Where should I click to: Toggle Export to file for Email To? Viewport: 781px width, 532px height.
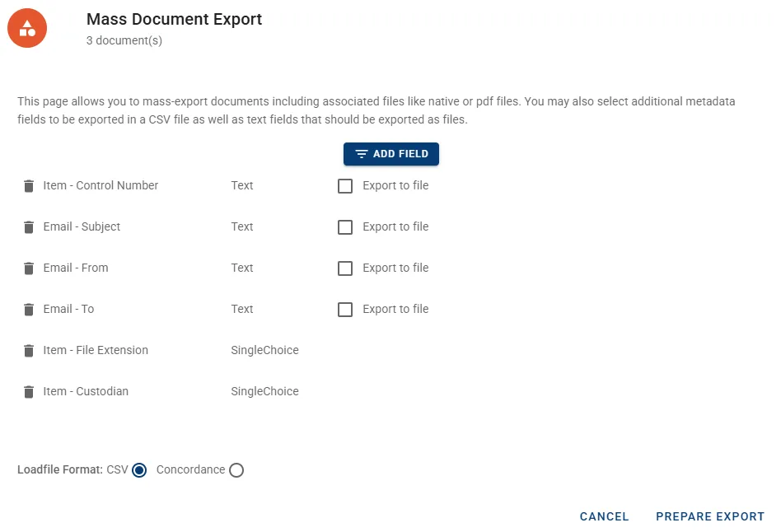345,310
